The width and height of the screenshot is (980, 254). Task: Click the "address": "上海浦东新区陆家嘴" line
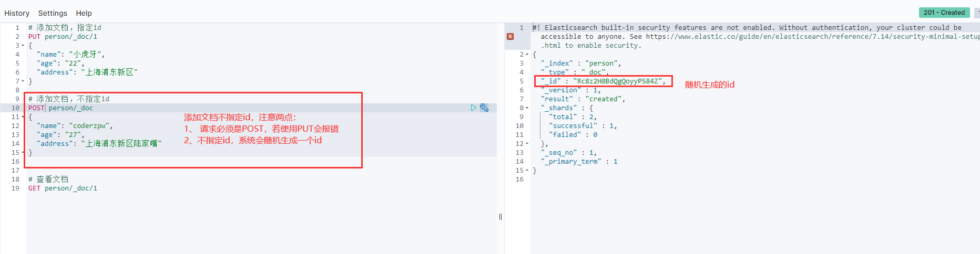point(99,144)
